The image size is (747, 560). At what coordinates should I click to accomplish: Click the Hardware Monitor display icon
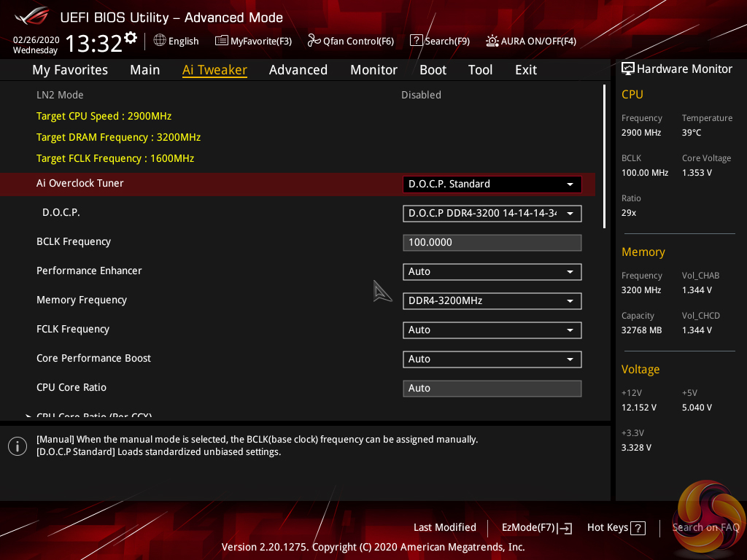pos(628,69)
